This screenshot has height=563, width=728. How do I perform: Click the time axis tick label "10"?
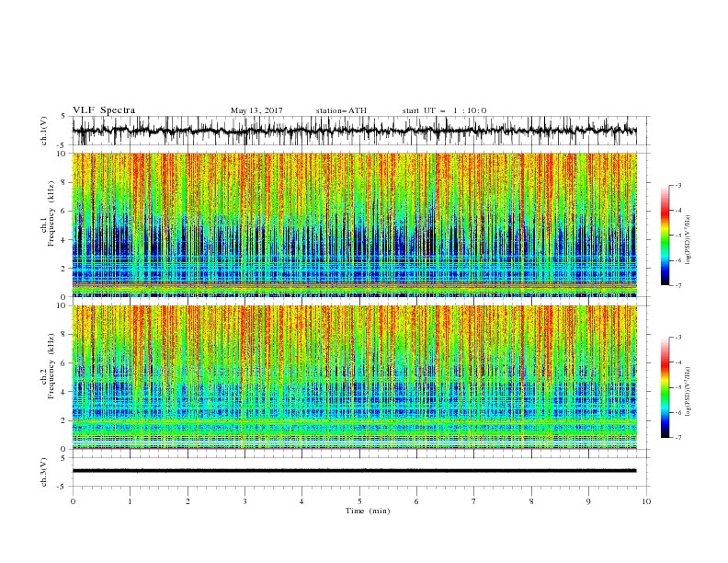[646, 501]
